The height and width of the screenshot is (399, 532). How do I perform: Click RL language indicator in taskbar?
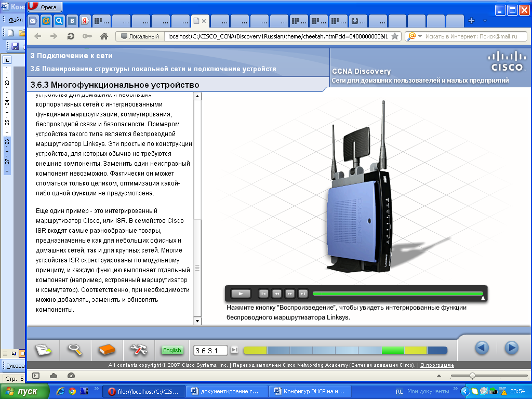(x=399, y=392)
